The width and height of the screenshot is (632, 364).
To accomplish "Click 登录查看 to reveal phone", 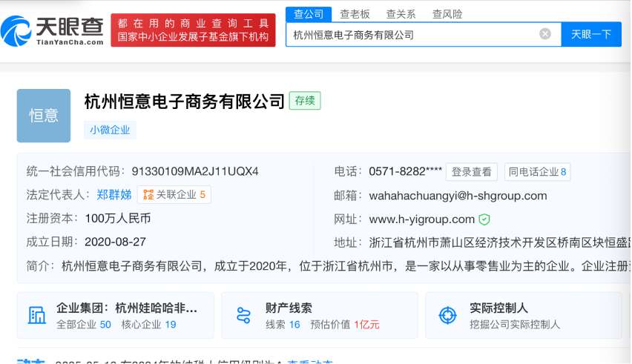I will (472, 172).
